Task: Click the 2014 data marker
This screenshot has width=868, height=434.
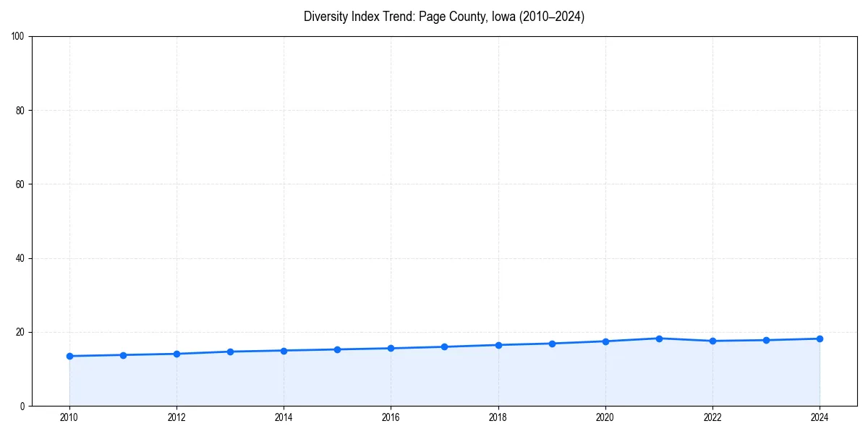Action: [283, 350]
